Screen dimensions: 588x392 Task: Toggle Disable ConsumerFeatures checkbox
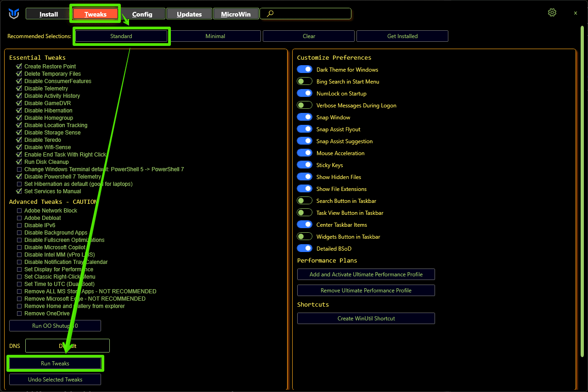19,81
